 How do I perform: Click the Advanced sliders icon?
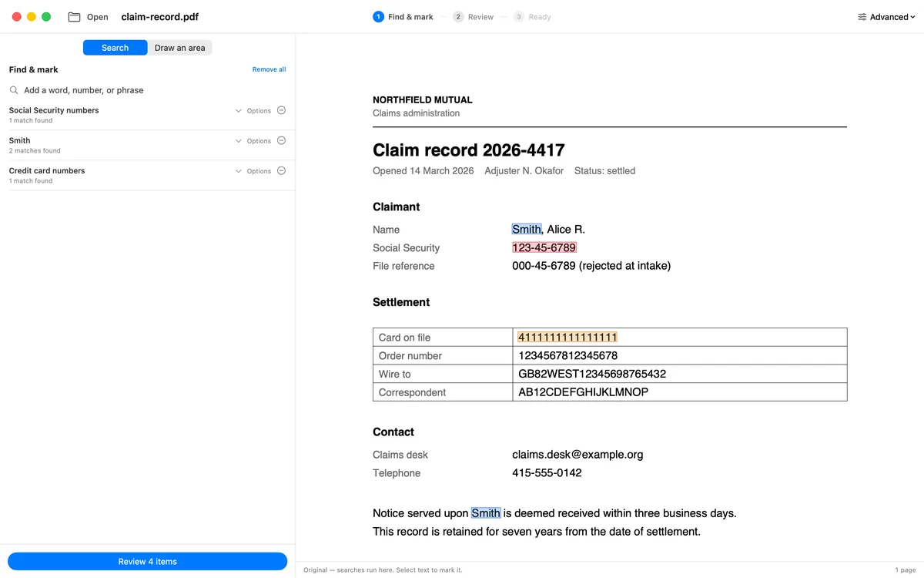pos(862,17)
